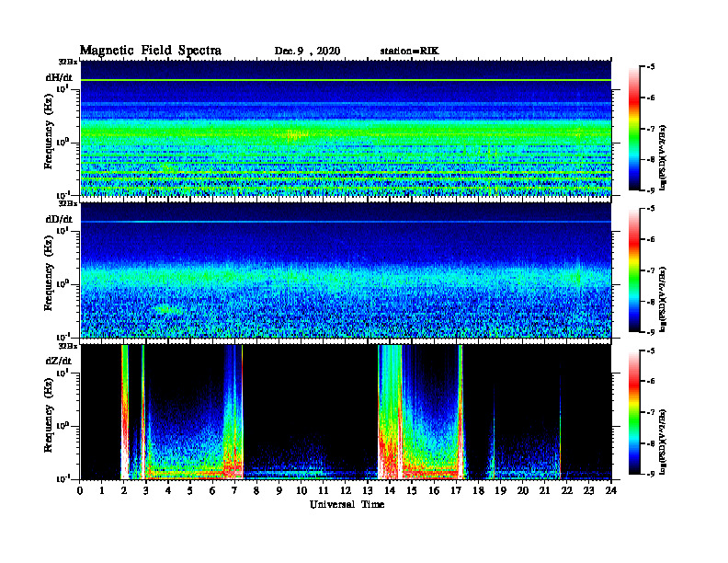Viewport: 728px width, 563px height.
Task: Click the "station=RIK" label
Action: tap(409, 52)
